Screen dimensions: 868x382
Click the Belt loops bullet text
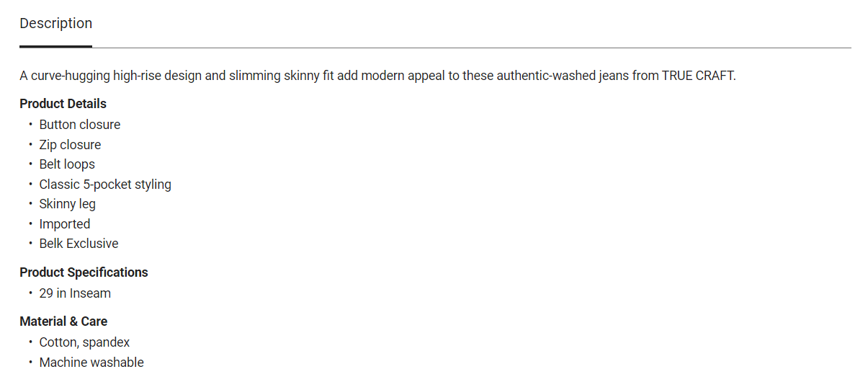tap(67, 164)
